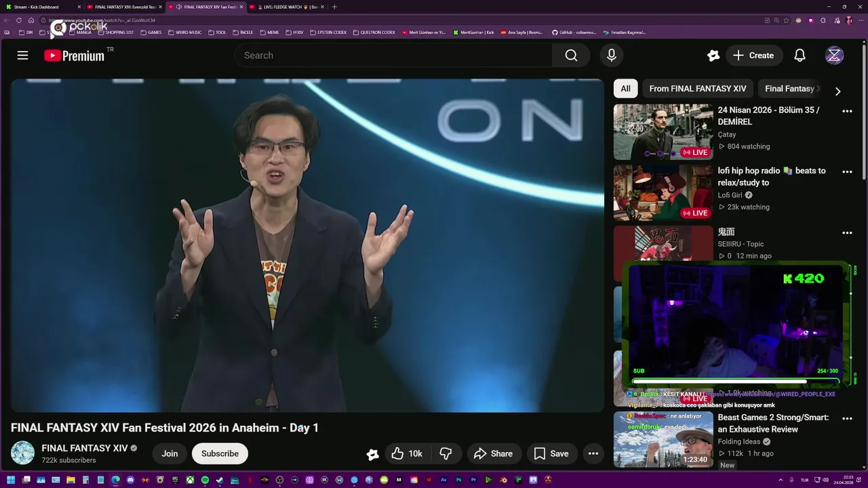Viewport: 868px width, 488px height.
Task: Open Spotify from the taskbar
Action: tap(205, 481)
